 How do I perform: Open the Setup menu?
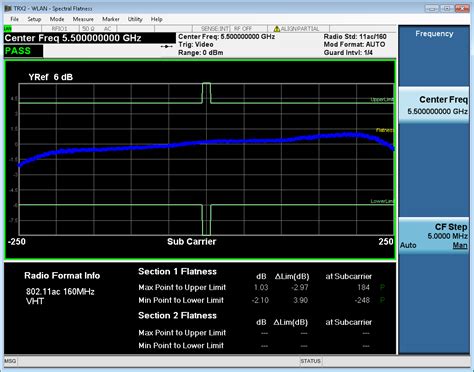pyautogui.click(x=34, y=19)
